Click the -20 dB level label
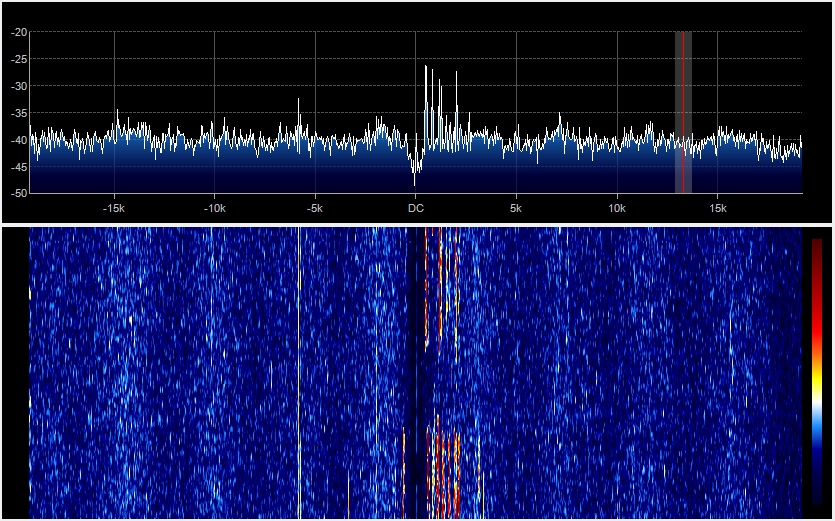Viewport: 835px width, 521px height. click(x=19, y=32)
